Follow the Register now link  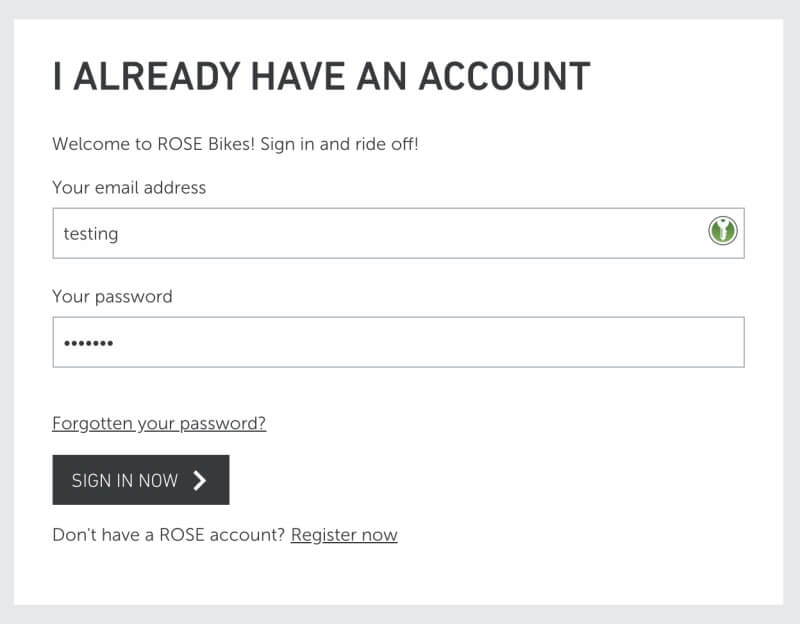click(344, 535)
